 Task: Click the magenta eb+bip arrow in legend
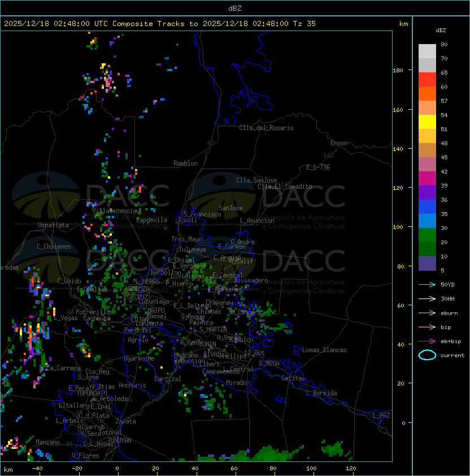[427, 341]
